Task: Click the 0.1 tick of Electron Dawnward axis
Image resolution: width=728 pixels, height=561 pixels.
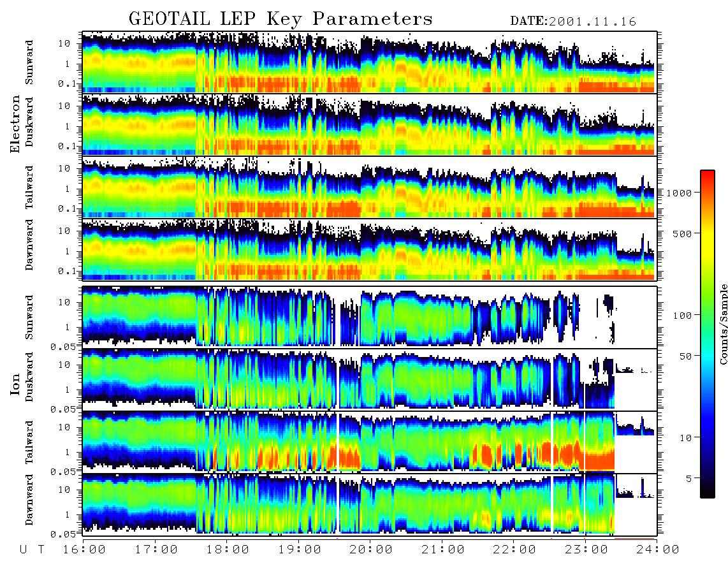Action: click(x=68, y=271)
